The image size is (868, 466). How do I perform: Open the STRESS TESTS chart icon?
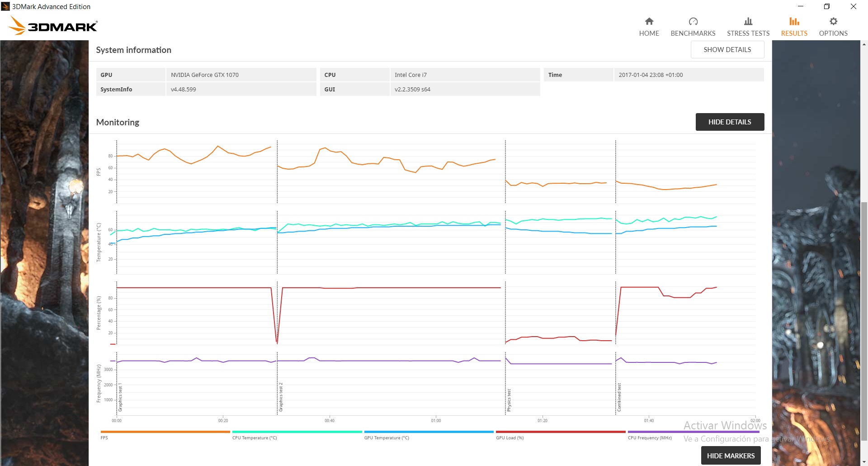748,21
